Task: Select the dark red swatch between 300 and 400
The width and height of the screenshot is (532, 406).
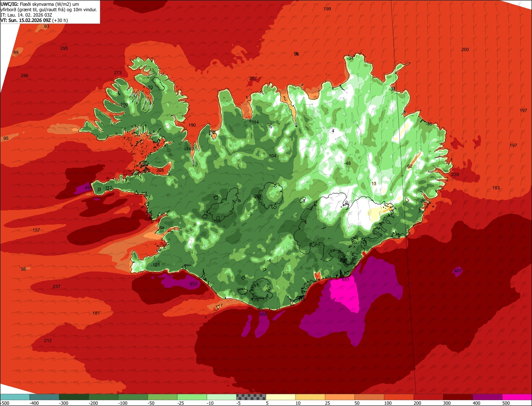Action: pos(458,397)
